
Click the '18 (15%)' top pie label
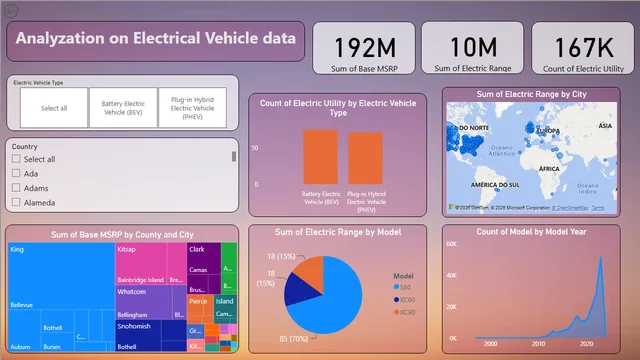(x=281, y=256)
